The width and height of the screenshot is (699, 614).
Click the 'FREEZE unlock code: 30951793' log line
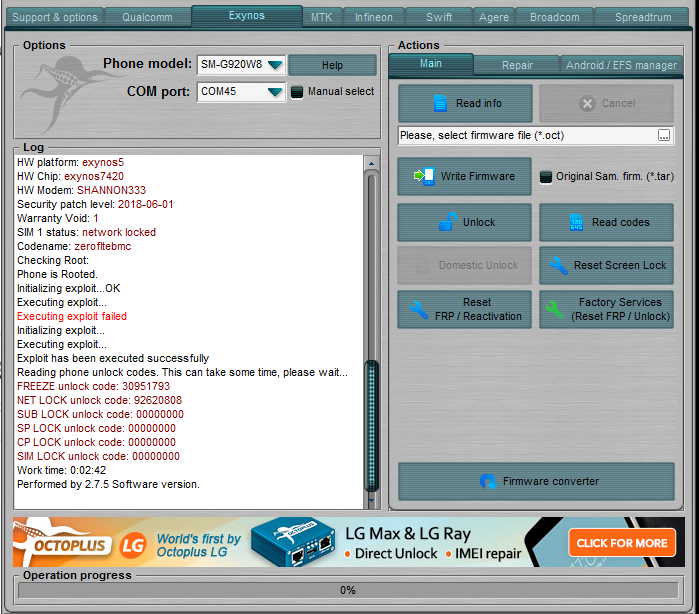(x=94, y=386)
